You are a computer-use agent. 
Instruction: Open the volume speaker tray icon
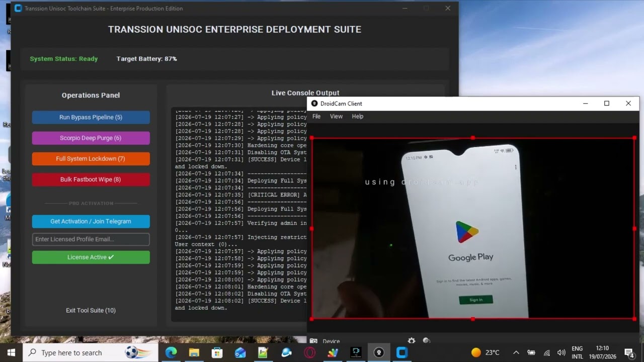coord(561,352)
